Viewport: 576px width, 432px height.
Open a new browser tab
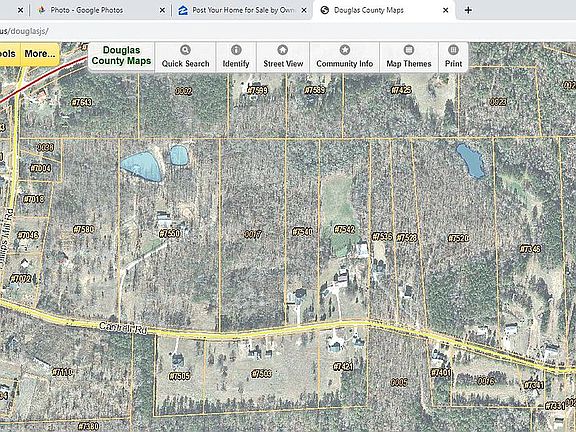click(468, 10)
